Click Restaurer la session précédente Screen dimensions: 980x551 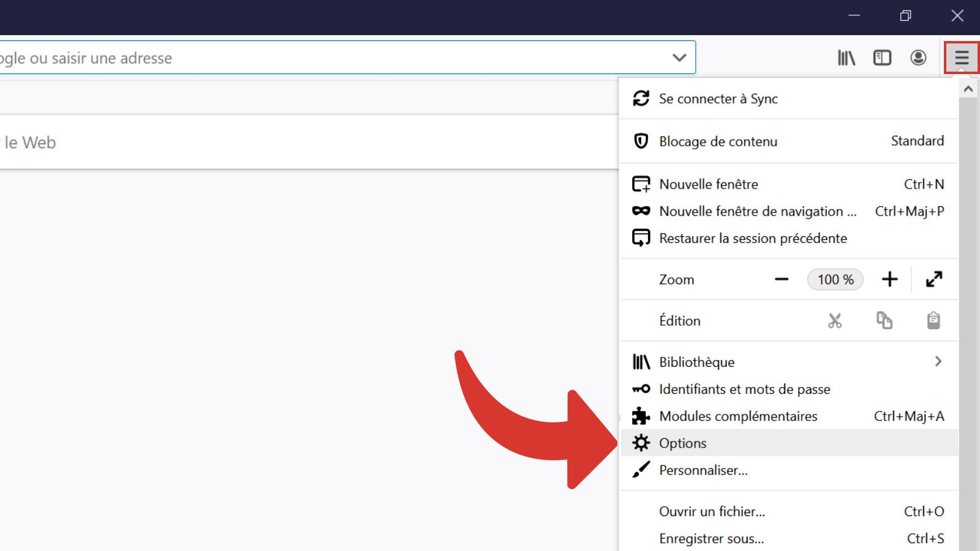pos(753,238)
